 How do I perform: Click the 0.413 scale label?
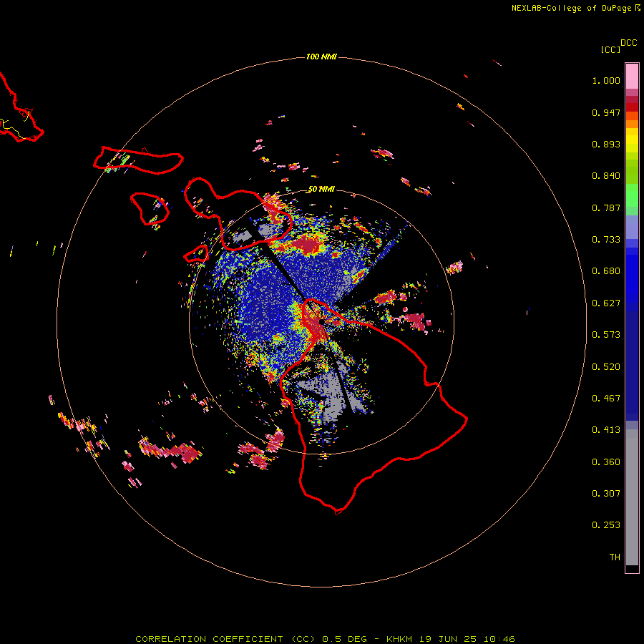point(606,430)
